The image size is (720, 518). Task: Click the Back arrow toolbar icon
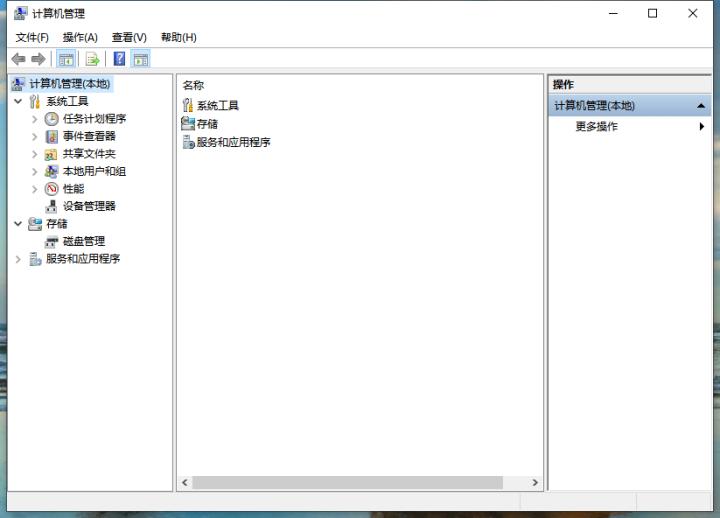18,59
